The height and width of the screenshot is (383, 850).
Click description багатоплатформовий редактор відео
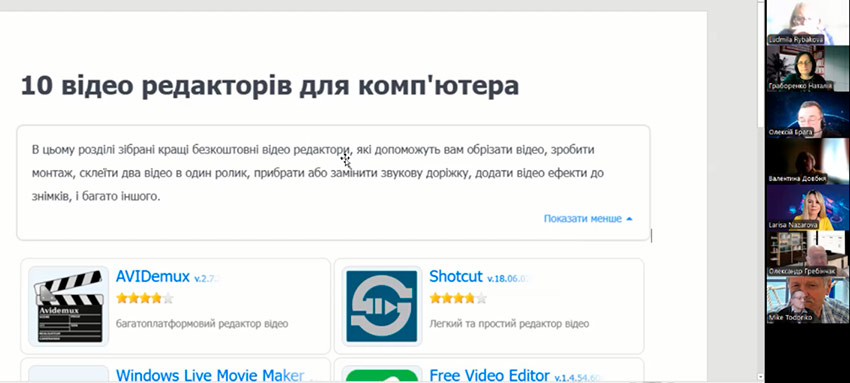pyautogui.click(x=202, y=324)
